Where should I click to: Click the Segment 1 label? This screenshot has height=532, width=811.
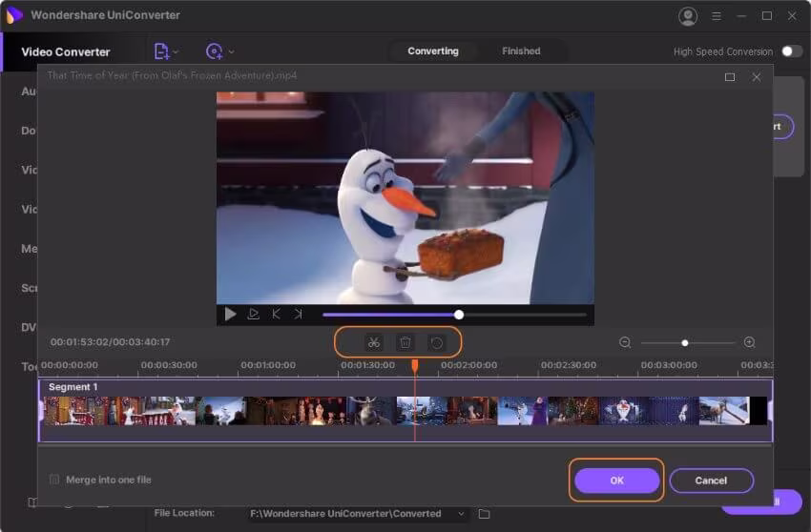(x=73, y=387)
